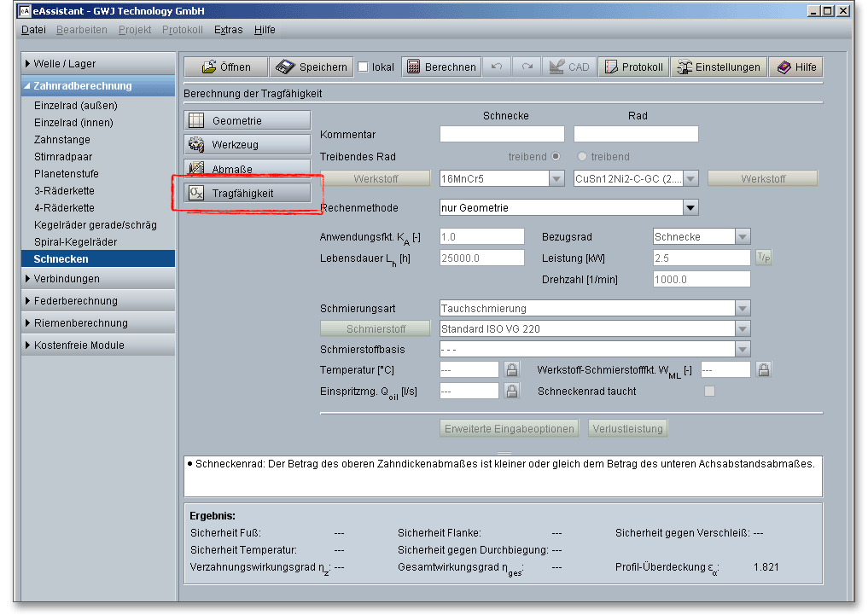
Task: Click the Öffnen folder icon button
Action: click(x=226, y=67)
